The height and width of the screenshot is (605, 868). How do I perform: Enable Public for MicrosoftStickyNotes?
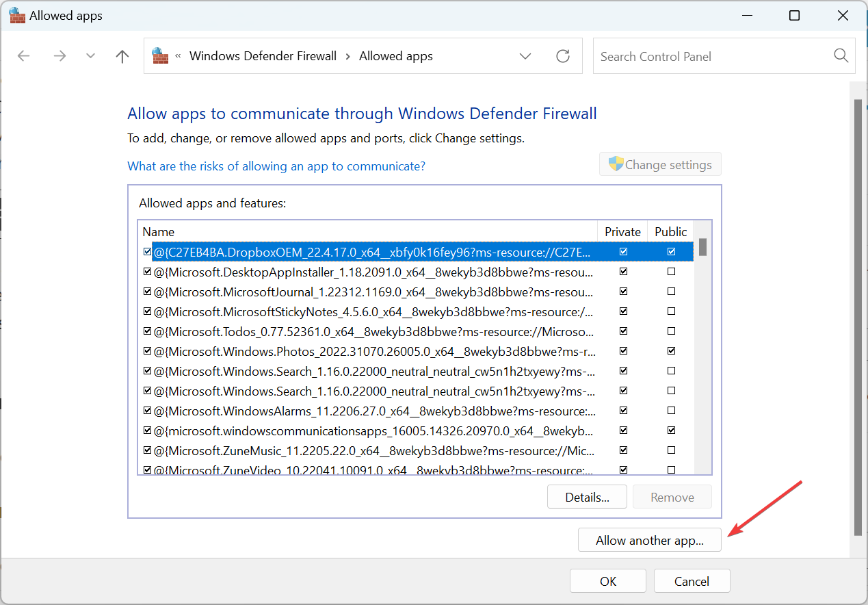point(671,311)
